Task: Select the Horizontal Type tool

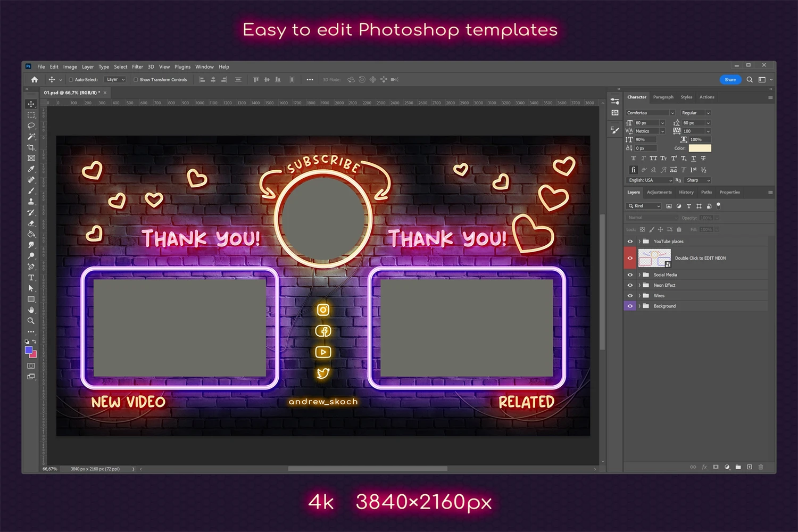Action: coord(31,277)
